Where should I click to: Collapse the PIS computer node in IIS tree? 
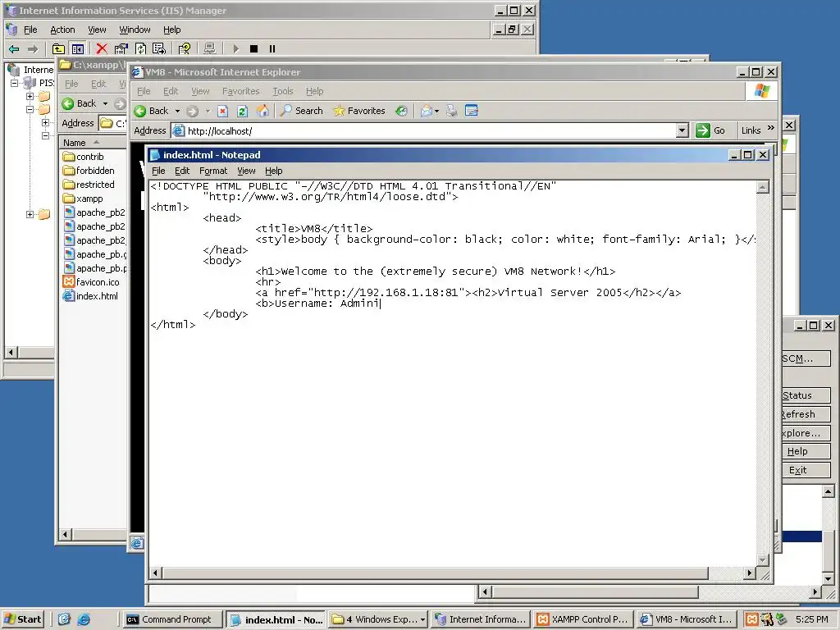pos(15,83)
